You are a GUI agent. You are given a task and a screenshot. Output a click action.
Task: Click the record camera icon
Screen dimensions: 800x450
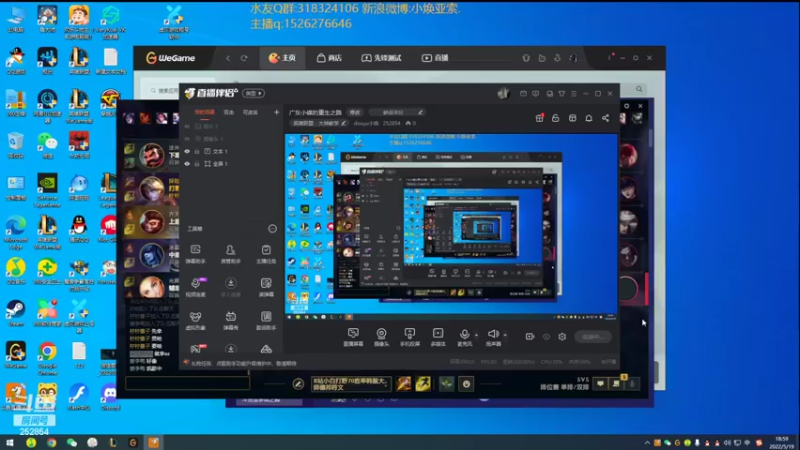(x=530, y=337)
